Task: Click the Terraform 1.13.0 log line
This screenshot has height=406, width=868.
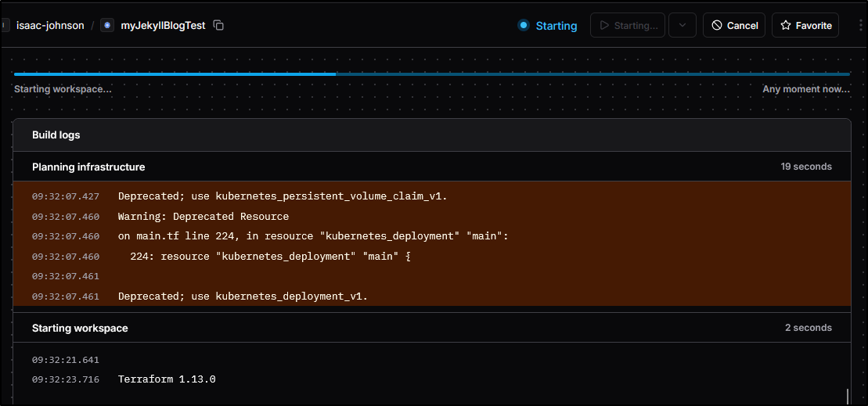Action: pos(167,379)
